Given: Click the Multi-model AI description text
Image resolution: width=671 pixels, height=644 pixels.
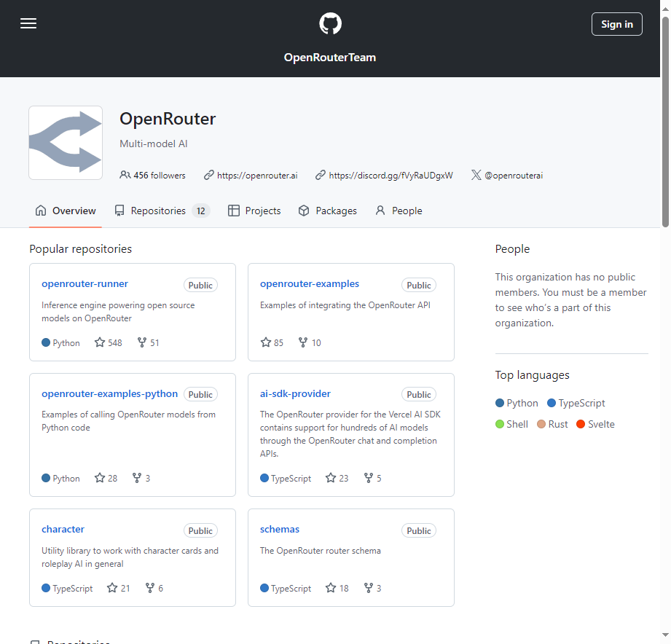Looking at the screenshot, I should [x=154, y=144].
